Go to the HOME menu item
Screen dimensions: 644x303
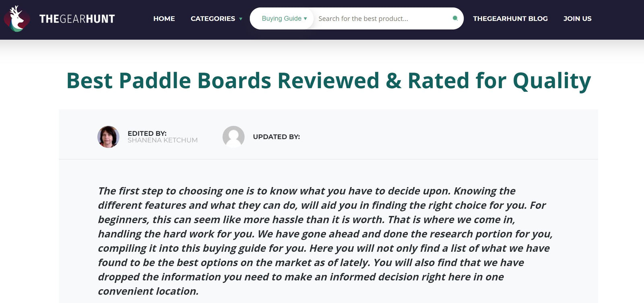pos(164,19)
